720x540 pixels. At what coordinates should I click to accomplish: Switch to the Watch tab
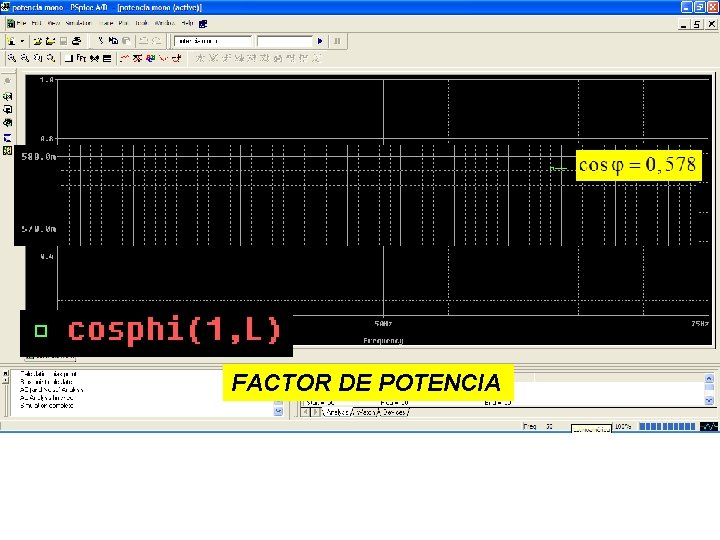[x=365, y=412]
